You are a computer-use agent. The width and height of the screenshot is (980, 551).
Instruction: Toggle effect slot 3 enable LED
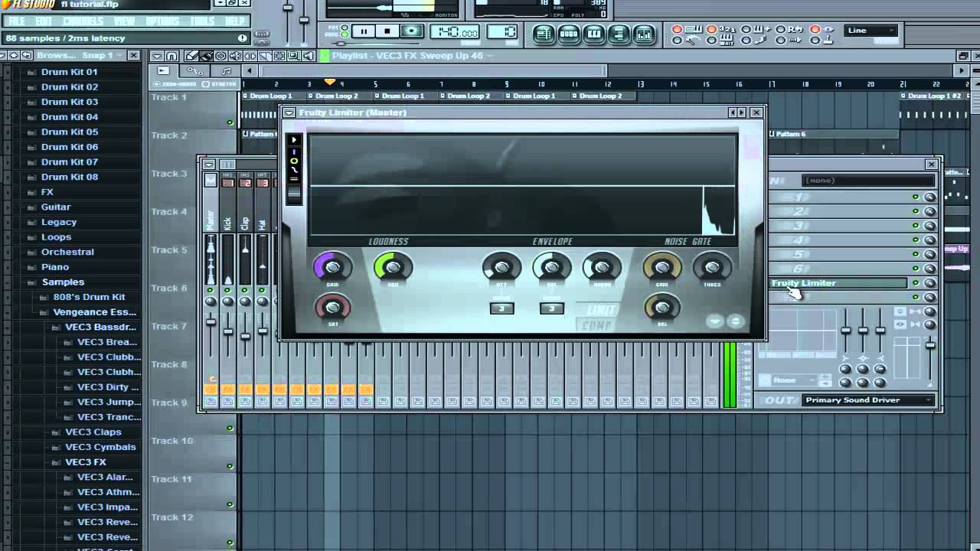916,226
